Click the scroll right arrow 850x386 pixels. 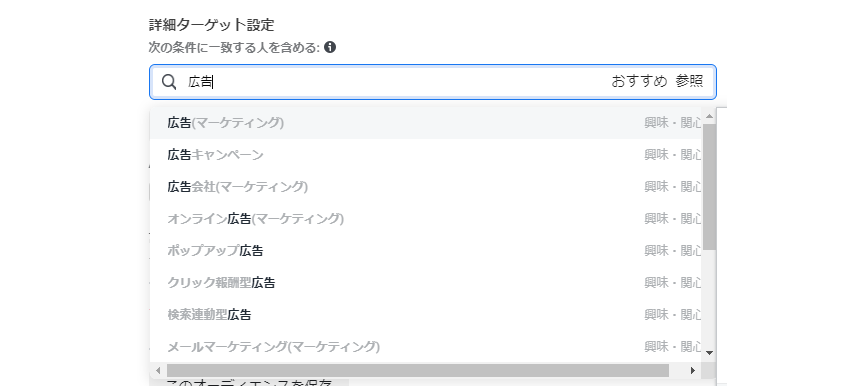click(x=692, y=371)
